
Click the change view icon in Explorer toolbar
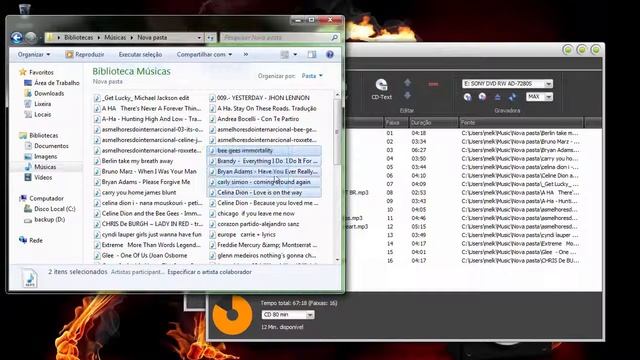point(284,54)
